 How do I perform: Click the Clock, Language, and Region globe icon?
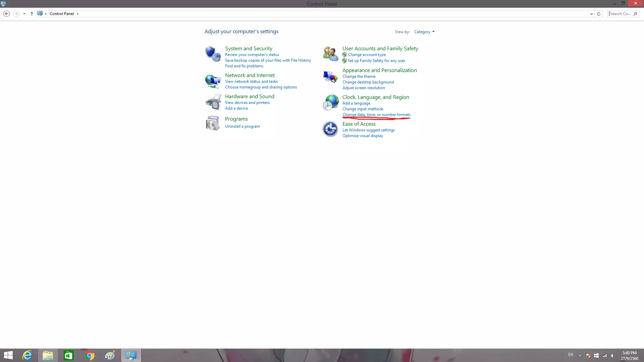click(x=330, y=103)
